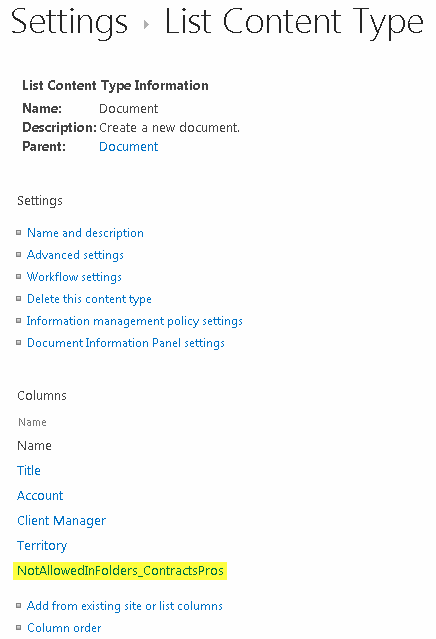Open the Territory column
This screenshot has width=436, height=639.
click(42, 546)
